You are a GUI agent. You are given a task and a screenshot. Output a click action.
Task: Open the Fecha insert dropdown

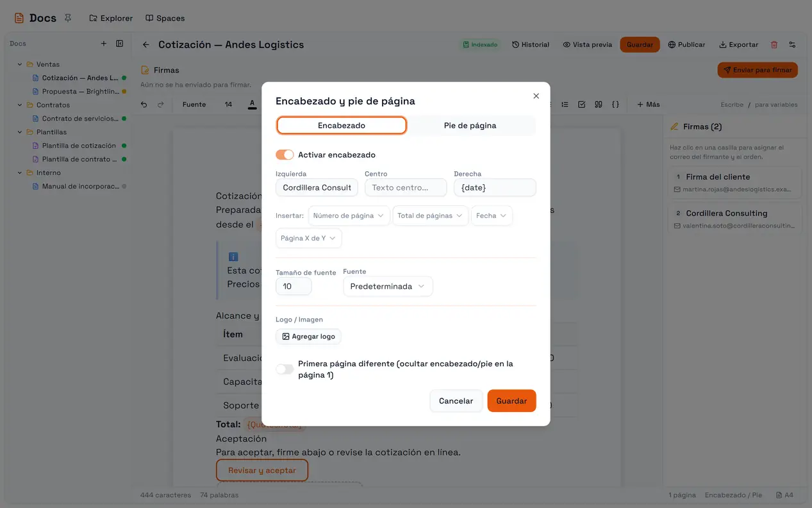492,216
